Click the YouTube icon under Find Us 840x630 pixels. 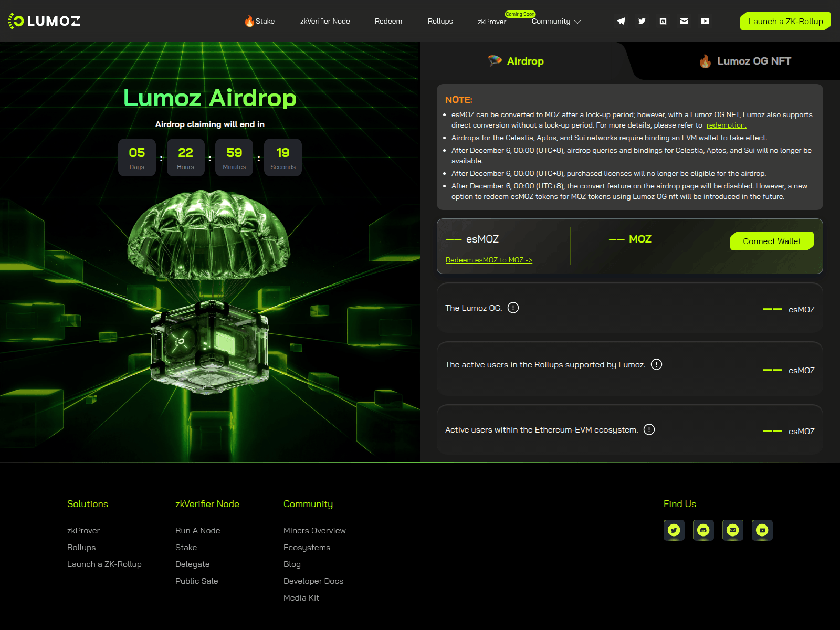pos(762,530)
